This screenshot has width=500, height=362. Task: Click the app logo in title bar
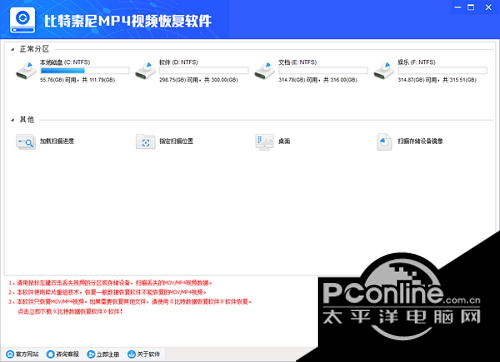22,20
